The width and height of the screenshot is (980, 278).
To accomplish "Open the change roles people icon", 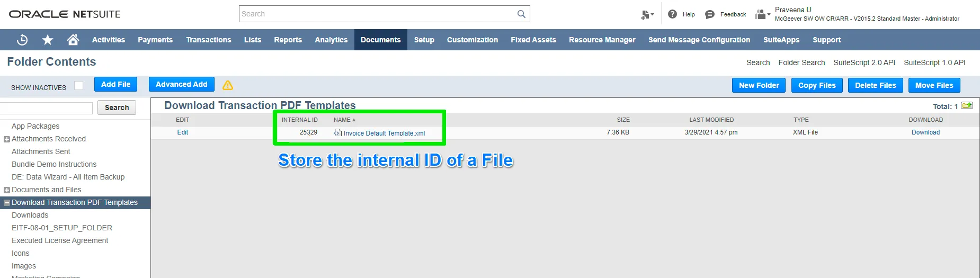I will (x=762, y=14).
